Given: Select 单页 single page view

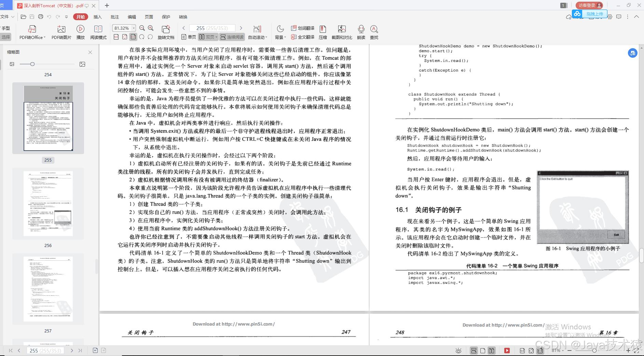Looking at the screenshot, I should (189, 37).
